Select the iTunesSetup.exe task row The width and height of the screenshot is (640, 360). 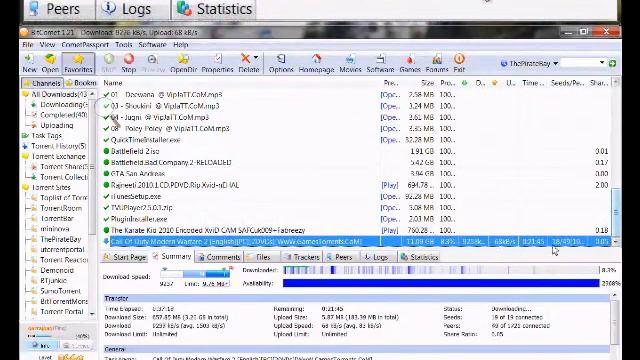[x=356, y=196]
